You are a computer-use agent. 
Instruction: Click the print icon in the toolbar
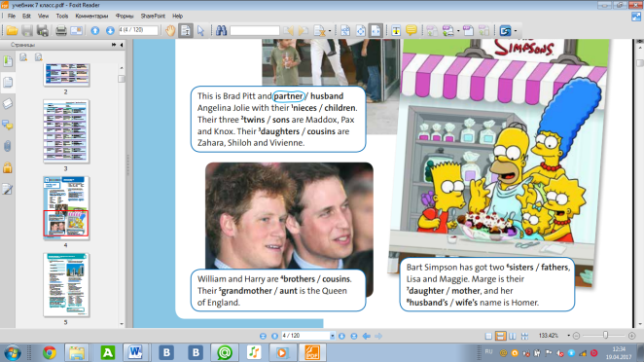tap(60, 31)
